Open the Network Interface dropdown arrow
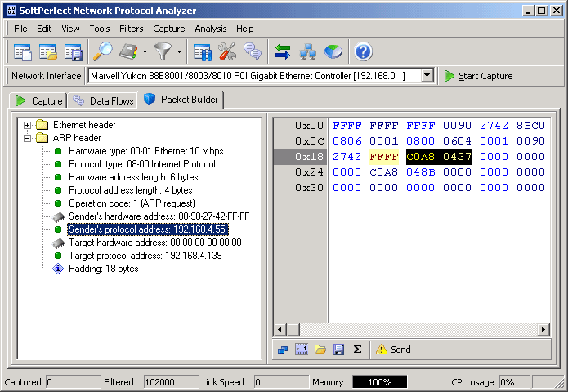Image resolution: width=568 pixels, height=392 pixels. (427, 76)
